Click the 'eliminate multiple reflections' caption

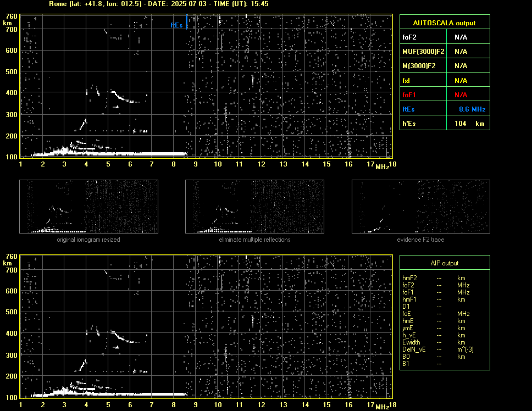point(254,240)
